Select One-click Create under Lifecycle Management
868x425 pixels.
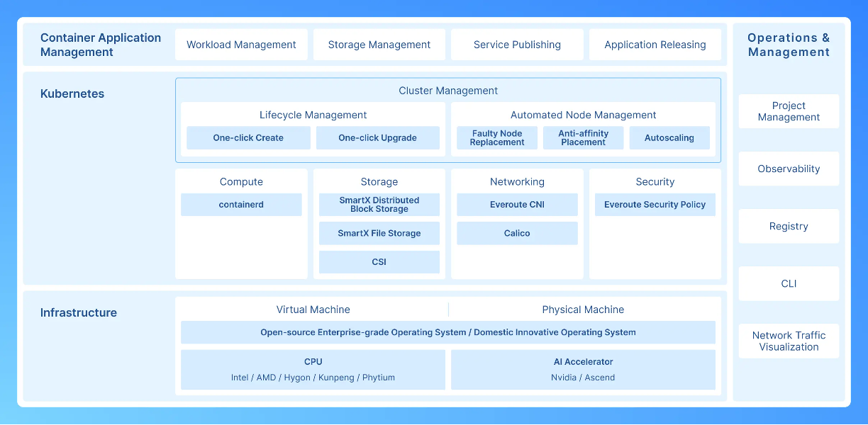click(x=248, y=138)
